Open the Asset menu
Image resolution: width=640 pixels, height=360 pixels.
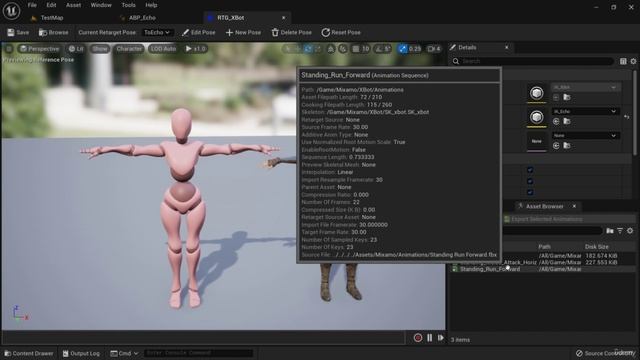[x=73, y=5]
